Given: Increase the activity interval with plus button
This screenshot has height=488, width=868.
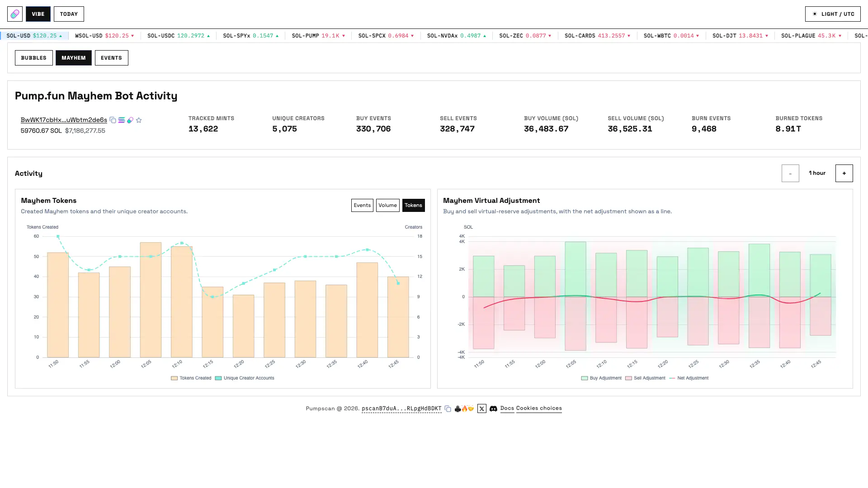Looking at the screenshot, I should 844,173.
